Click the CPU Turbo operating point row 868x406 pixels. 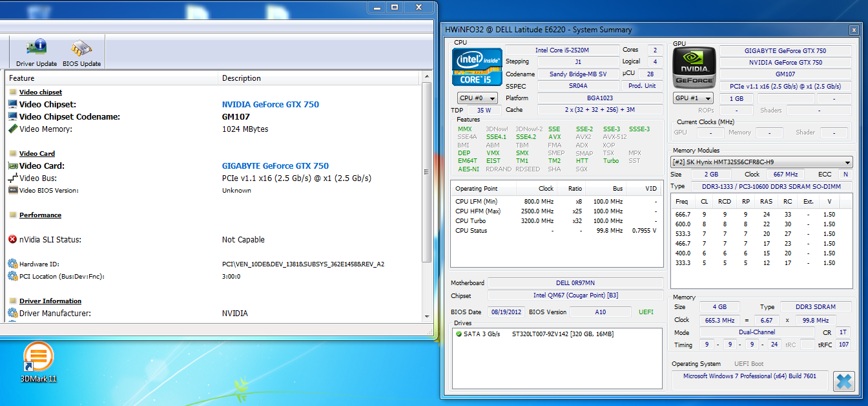(556, 220)
